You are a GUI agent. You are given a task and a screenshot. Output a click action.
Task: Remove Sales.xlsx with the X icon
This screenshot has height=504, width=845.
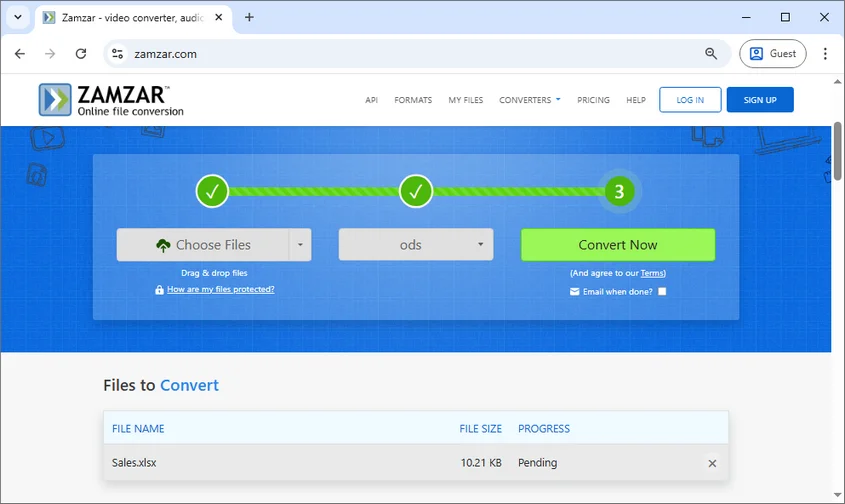click(712, 464)
